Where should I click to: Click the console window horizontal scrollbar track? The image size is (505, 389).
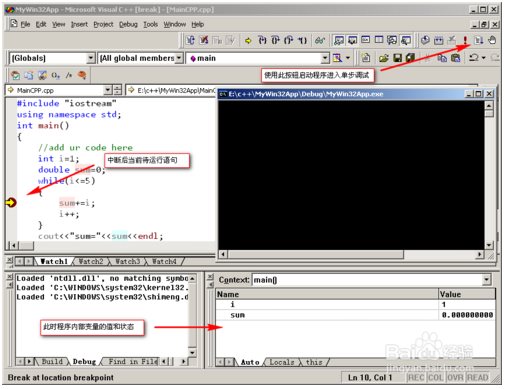(439, 255)
